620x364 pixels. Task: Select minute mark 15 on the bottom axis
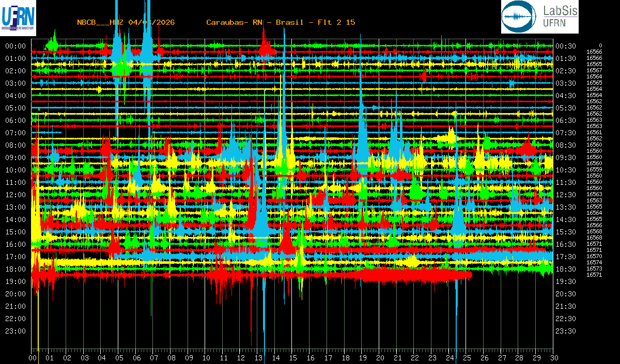tap(293, 358)
